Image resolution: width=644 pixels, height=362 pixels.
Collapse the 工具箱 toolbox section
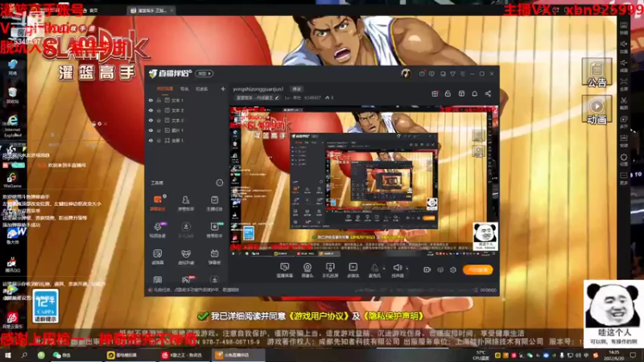219,183
